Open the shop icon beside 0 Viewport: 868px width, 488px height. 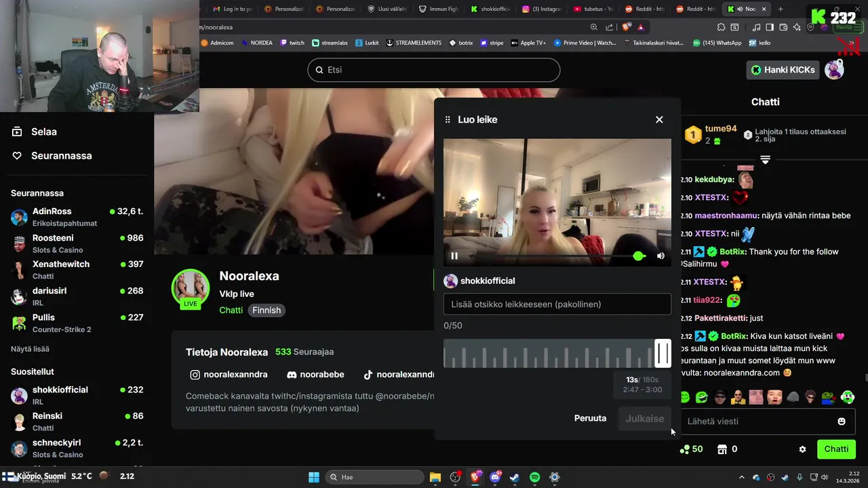click(722, 449)
